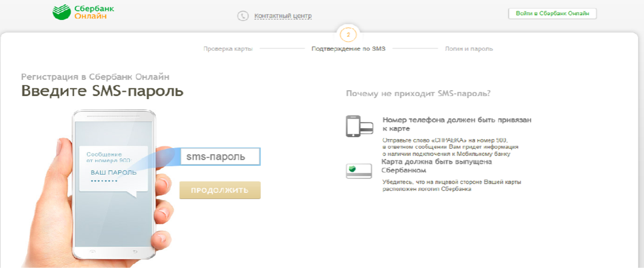Open the Контактный центр link
This screenshot has height=269, width=644.
[x=283, y=16]
